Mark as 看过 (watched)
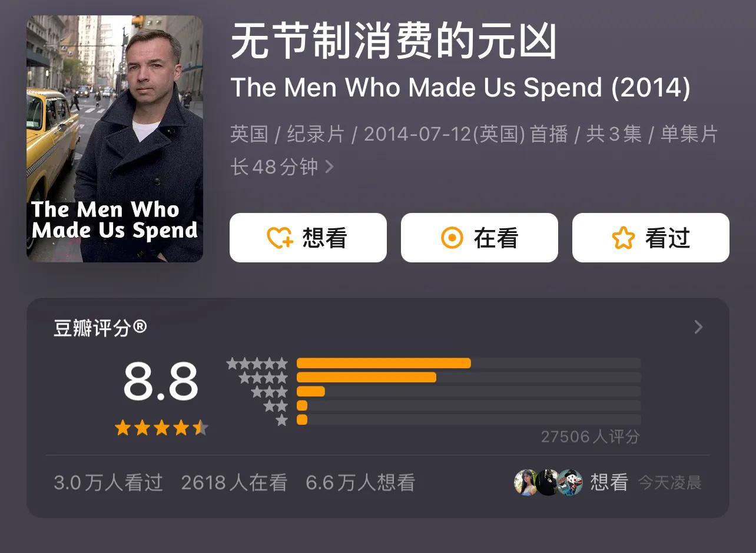 (x=651, y=238)
